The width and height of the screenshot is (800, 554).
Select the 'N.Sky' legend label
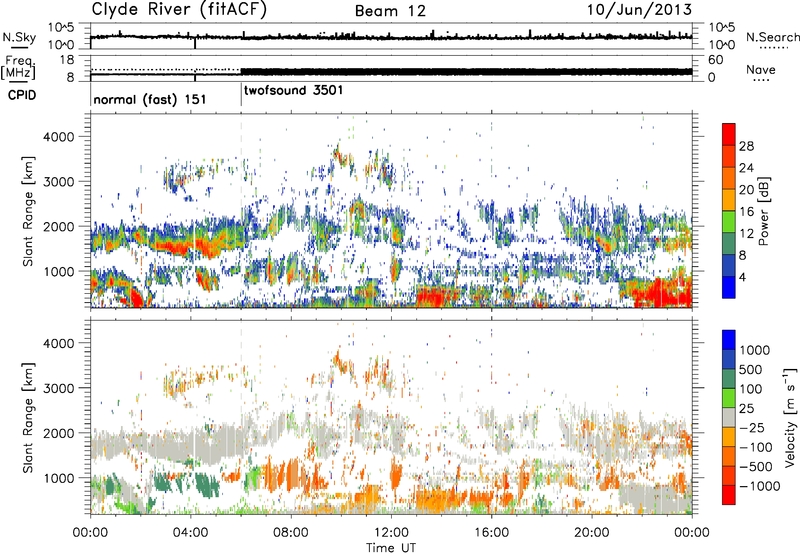(19, 37)
